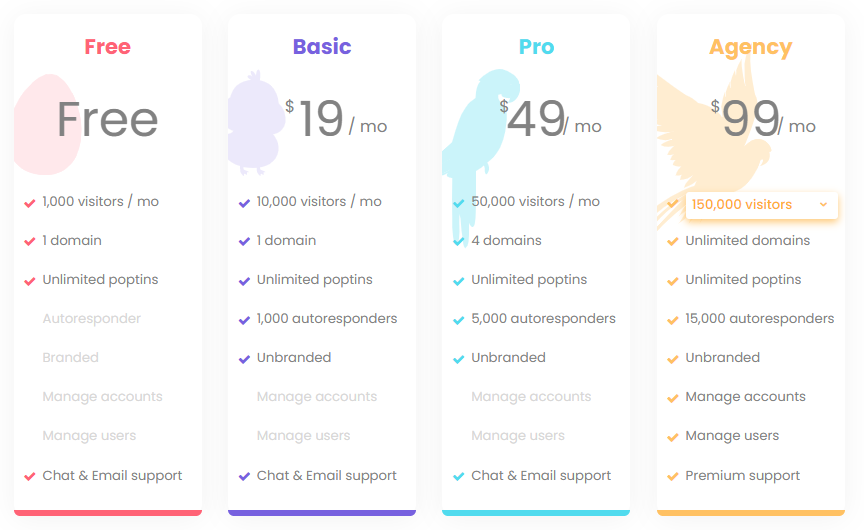Select the Free plan heading
Image resolution: width=864 pixels, height=530 pixels.
point(107,47)
